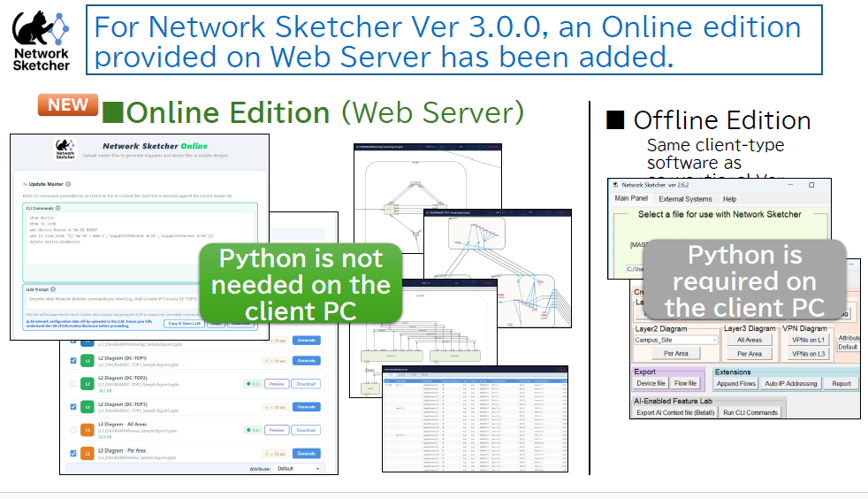This screenshot has width=868, height=499.
Task: Click inside the CLI Commands text area
Action: pos(140,238)
